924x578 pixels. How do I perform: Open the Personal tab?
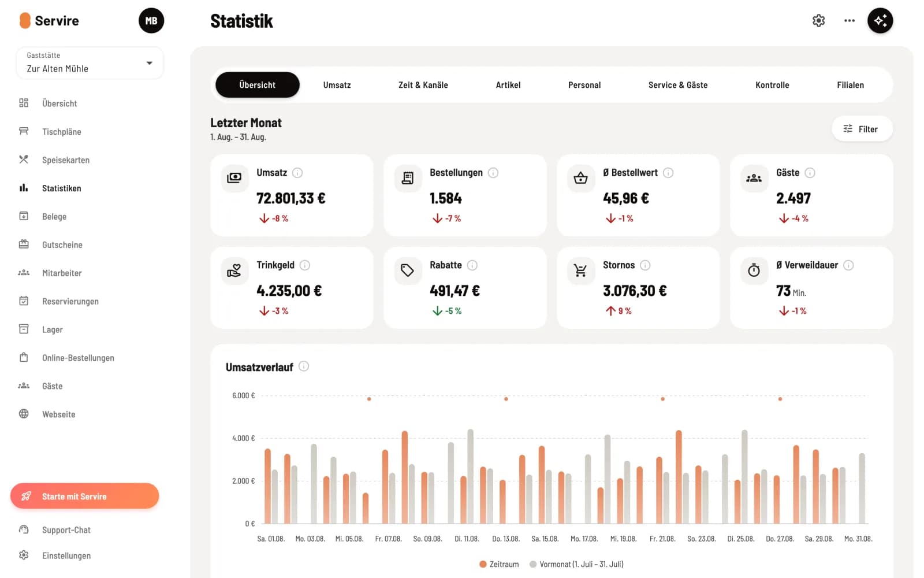(584, 85)
